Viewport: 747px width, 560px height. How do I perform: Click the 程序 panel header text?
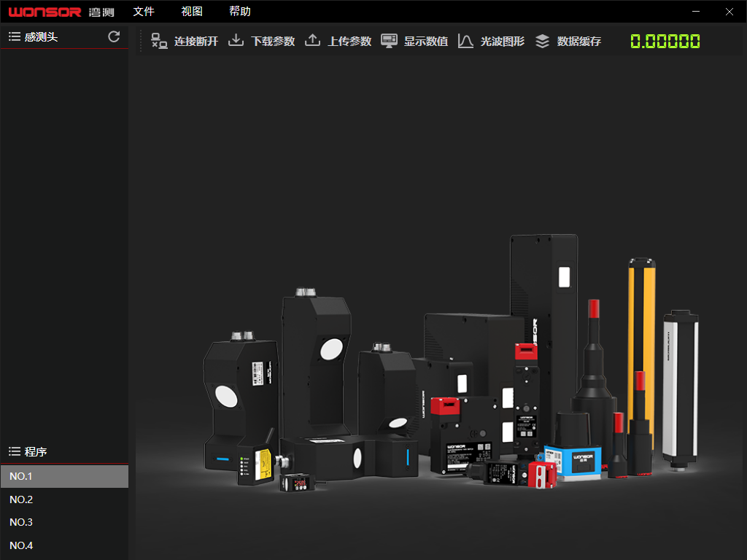point(36,452)
